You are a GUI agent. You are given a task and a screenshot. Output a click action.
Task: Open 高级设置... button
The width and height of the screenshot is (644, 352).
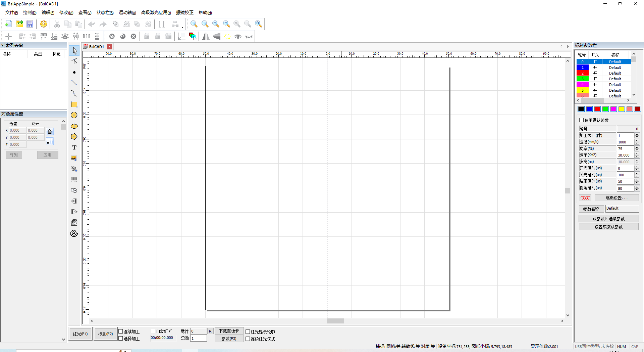616,198
